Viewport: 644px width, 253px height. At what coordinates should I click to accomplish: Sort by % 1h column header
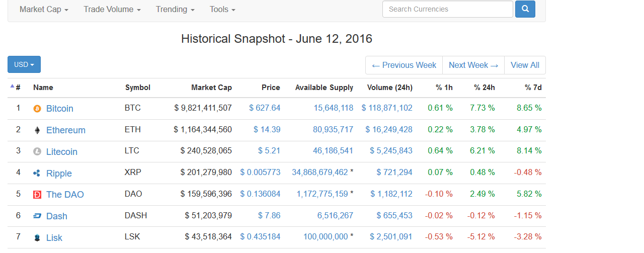point(444,88)
